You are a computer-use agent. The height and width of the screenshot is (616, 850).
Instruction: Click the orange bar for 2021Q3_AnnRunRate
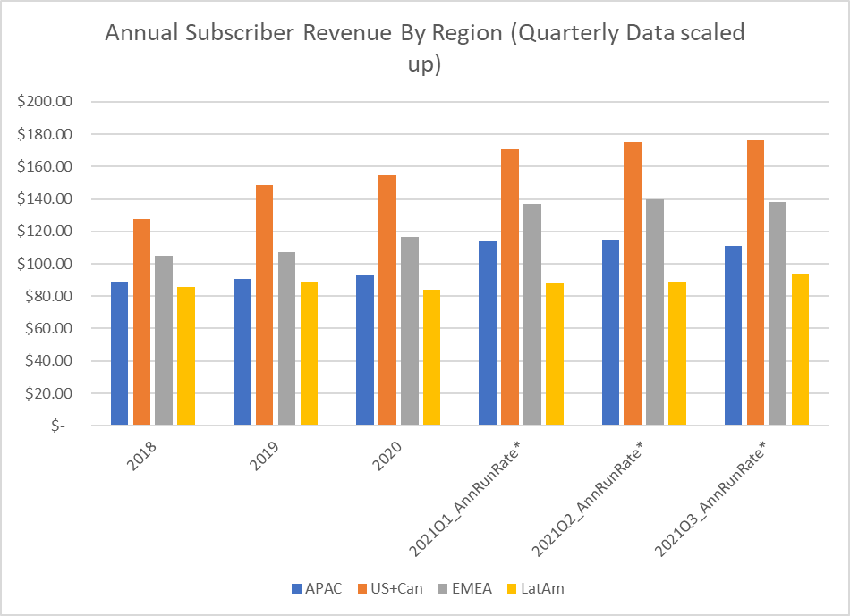(x=754, y=283)
